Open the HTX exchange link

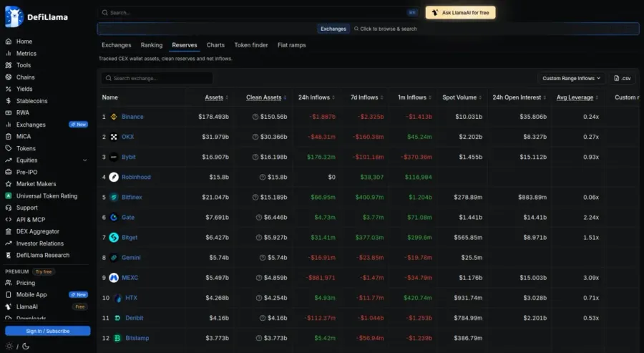point(131,298)
